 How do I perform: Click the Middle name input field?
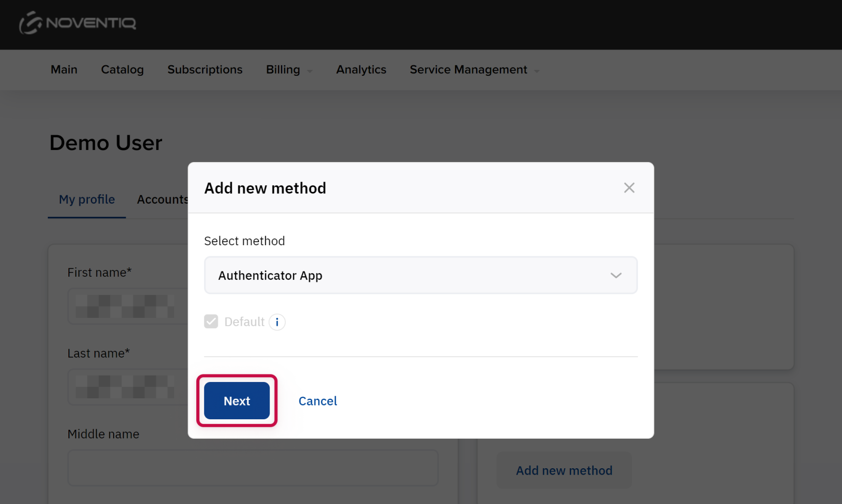[253, 468]
